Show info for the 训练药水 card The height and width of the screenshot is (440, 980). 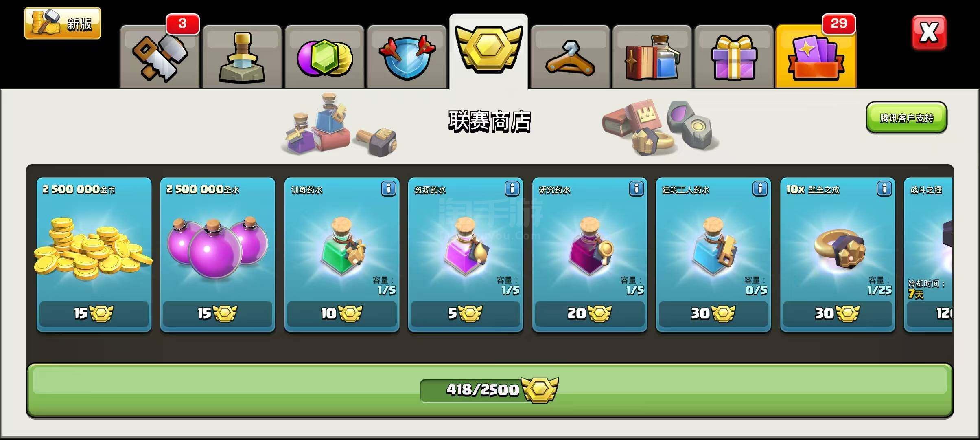click(x=388, y=189)
